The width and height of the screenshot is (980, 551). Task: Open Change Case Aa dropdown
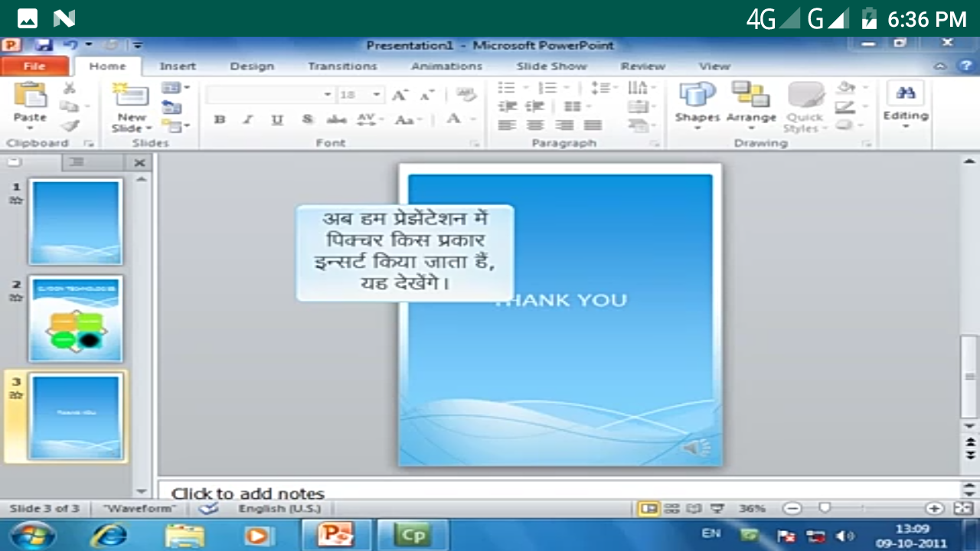tap(407, 119)
